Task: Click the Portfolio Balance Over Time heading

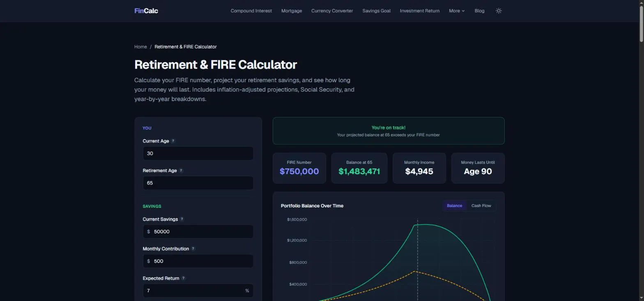Action: [312, 206]
